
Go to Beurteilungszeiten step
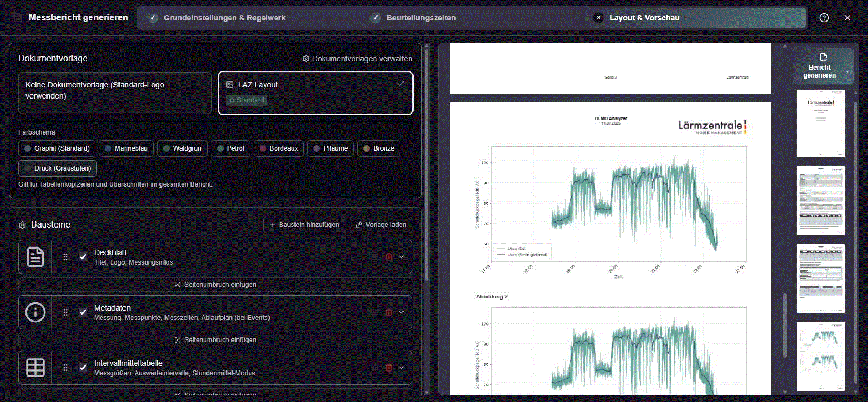click(x=414, y=18)
